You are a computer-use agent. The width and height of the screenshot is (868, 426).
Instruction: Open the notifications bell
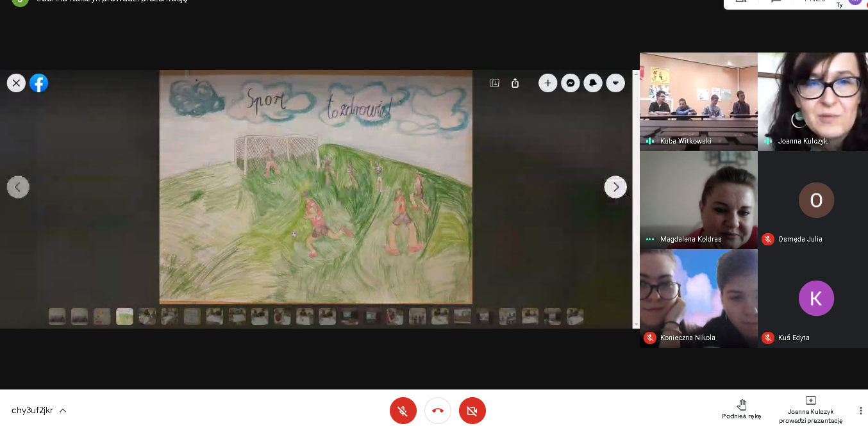click(593, 83)
